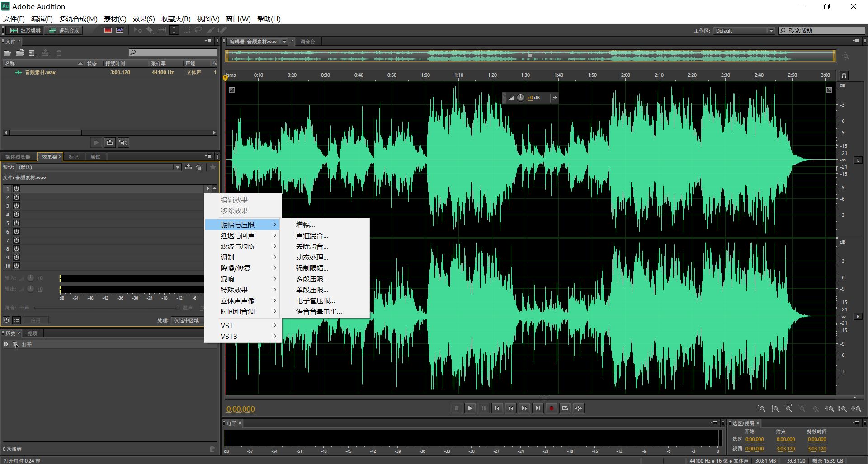Delete effects rack preset trash icon
Screen dimensions: 868x464
pyautogui.click(x=199, y=167)
